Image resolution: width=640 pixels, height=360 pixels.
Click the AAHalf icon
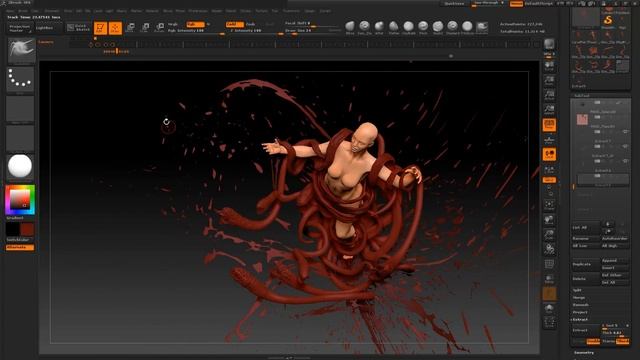549,109
